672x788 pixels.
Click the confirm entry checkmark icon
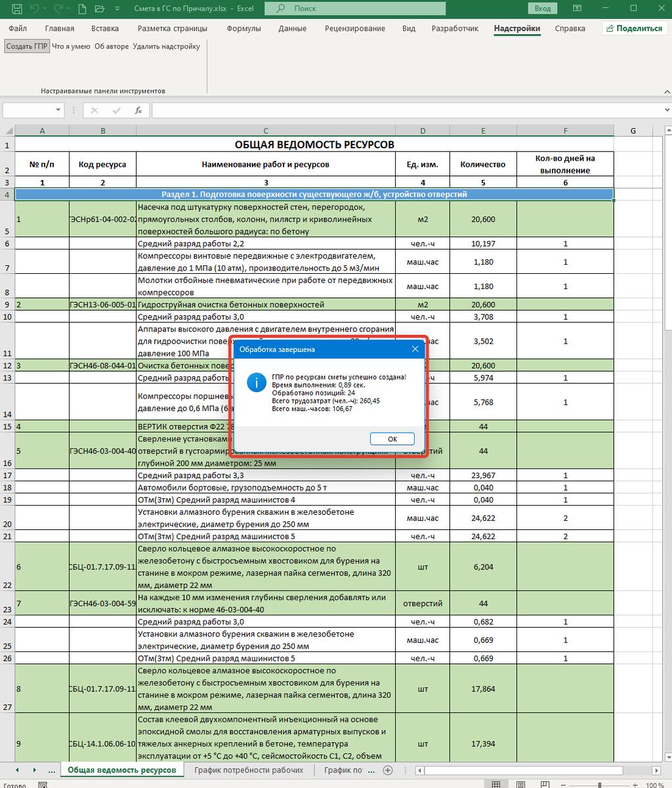pos(116,110)
